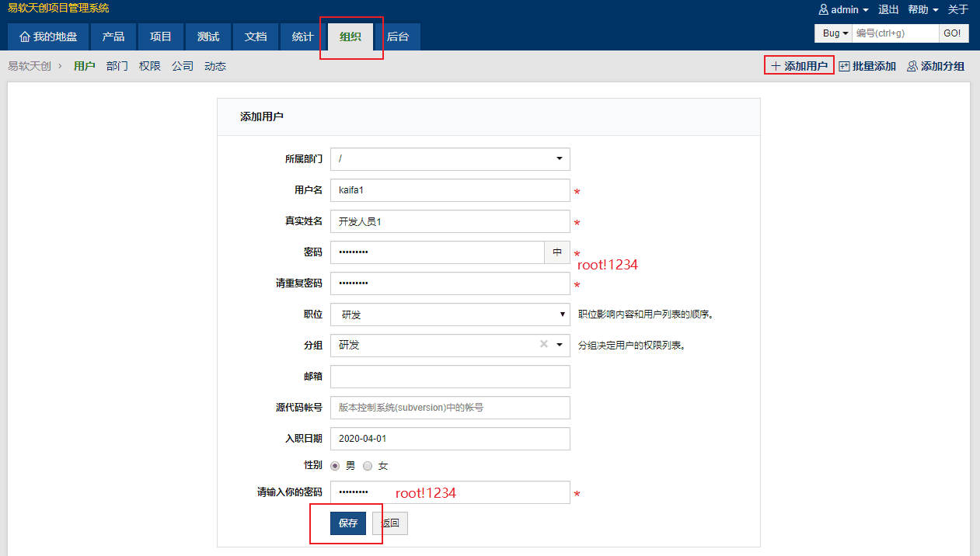Click the 用户名 field containing kaifa1

450,190
